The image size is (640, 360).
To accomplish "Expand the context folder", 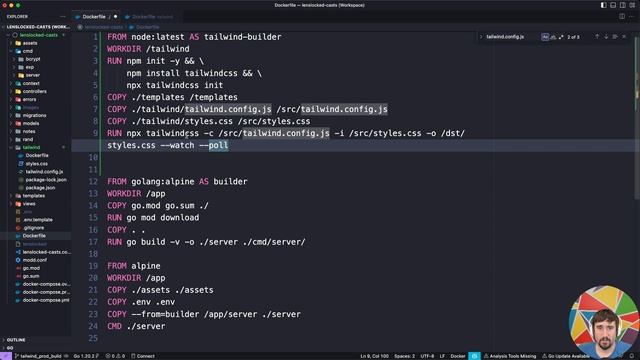I will click(x=31, y=83).
